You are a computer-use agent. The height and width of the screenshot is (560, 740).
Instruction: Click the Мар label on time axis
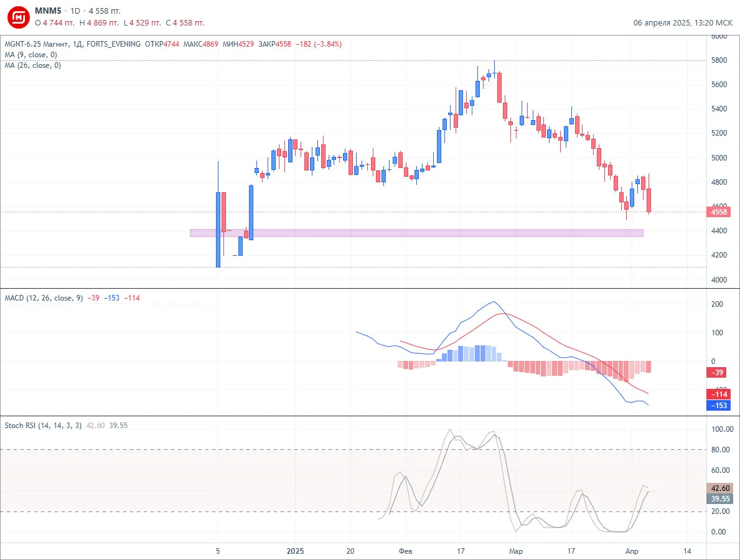pos(516,551)
